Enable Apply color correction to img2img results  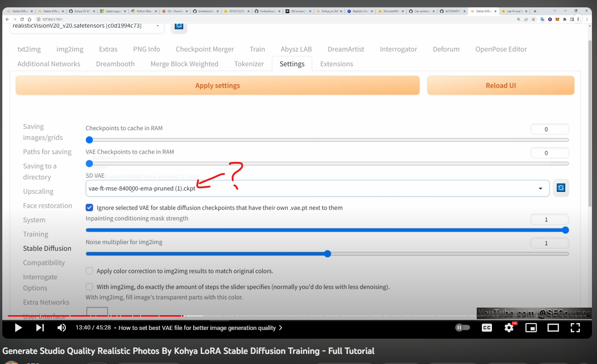(89, 271)
